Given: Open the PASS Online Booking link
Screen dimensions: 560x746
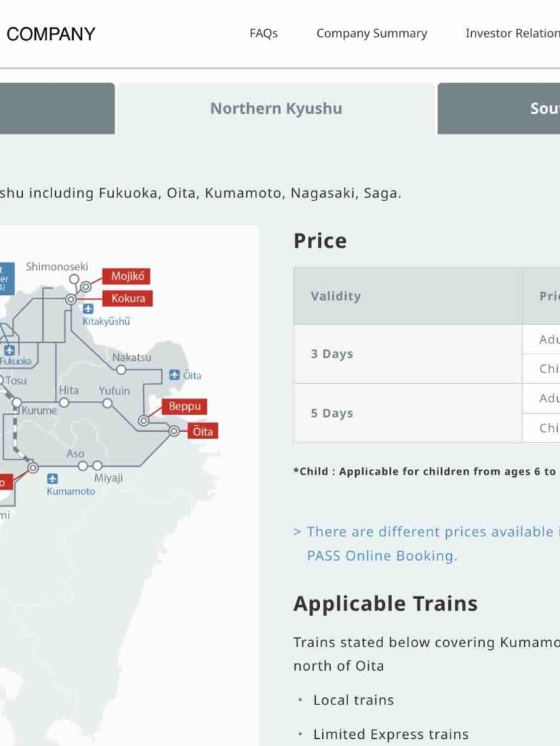Looking at the screenshot, I should coord(381,556).
